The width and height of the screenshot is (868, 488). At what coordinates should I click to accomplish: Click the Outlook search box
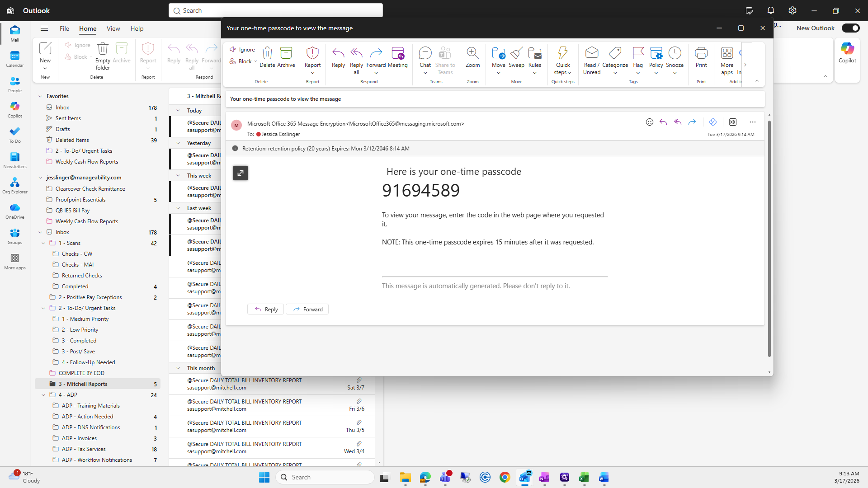point(276,10)
